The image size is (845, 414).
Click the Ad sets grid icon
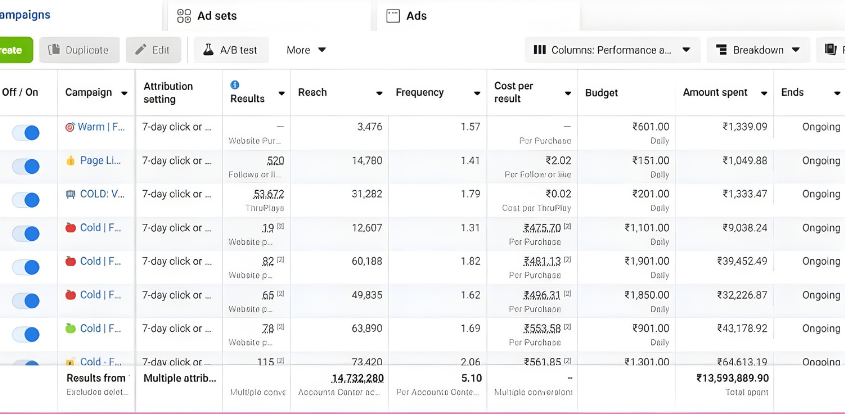[184, 16]
